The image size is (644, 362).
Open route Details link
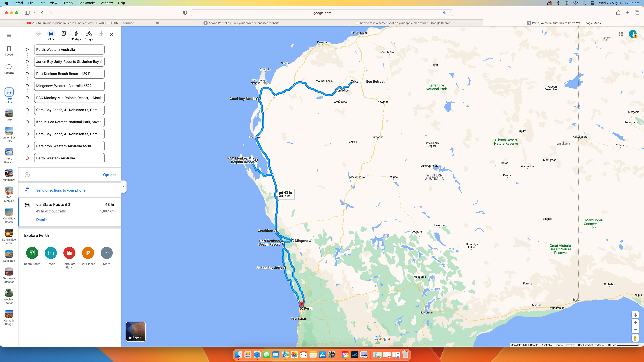(x=42, y=220)
